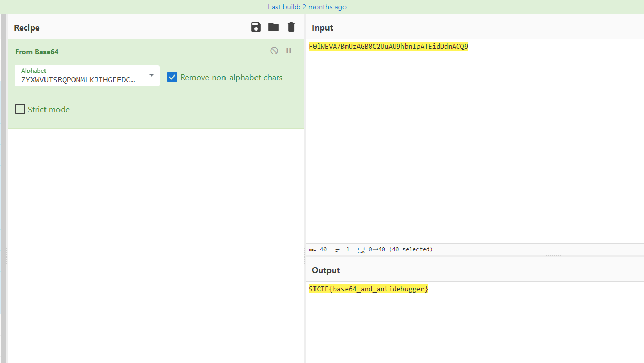Viewport: 644px width, 363px height.
Task: Set breakpoint with the pause icon
Action: (x=289, y=51)
